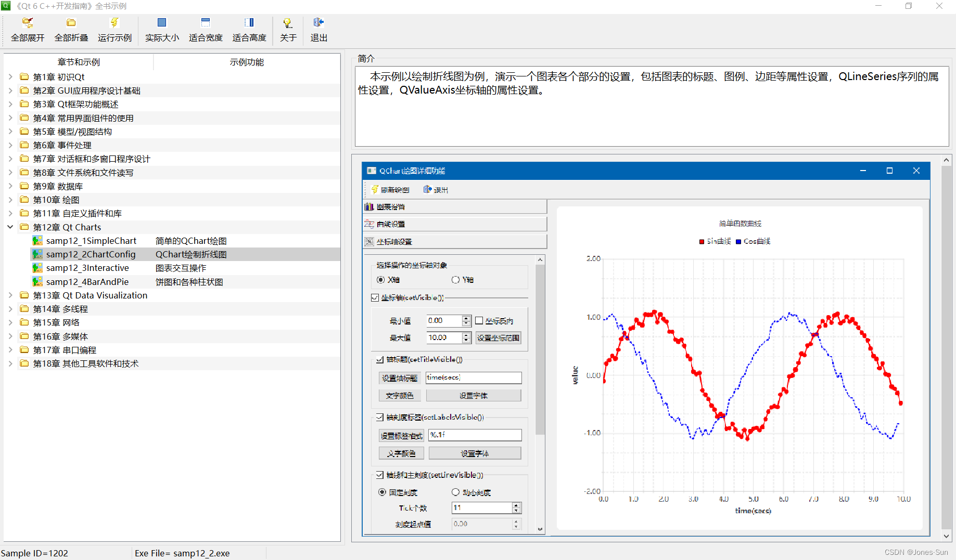Screen dimensions: 956x560
Task: Expand the 第16章 多媒体 tree node
Action: tap(10, 336)
